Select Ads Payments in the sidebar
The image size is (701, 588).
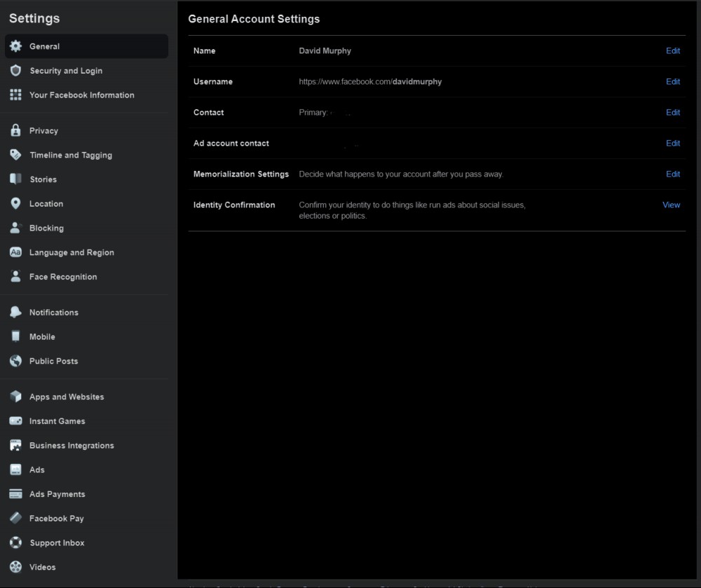click(x=87, y=494)
